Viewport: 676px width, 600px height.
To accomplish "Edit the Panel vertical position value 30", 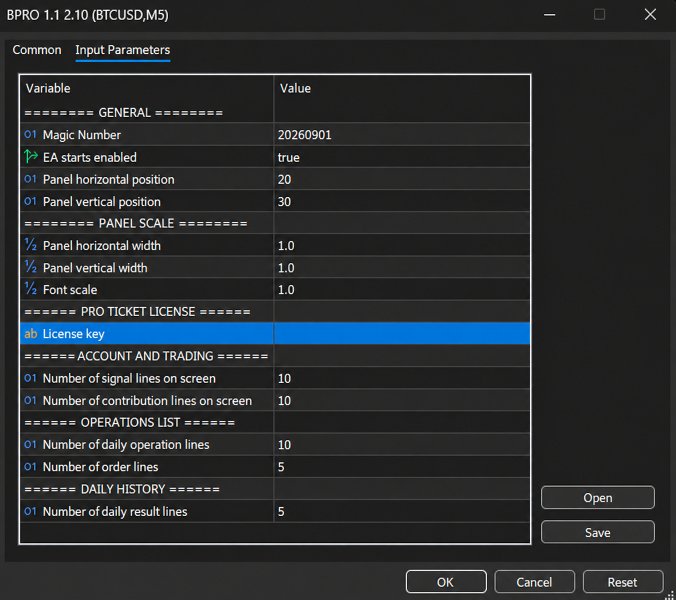I will [402, 201].
